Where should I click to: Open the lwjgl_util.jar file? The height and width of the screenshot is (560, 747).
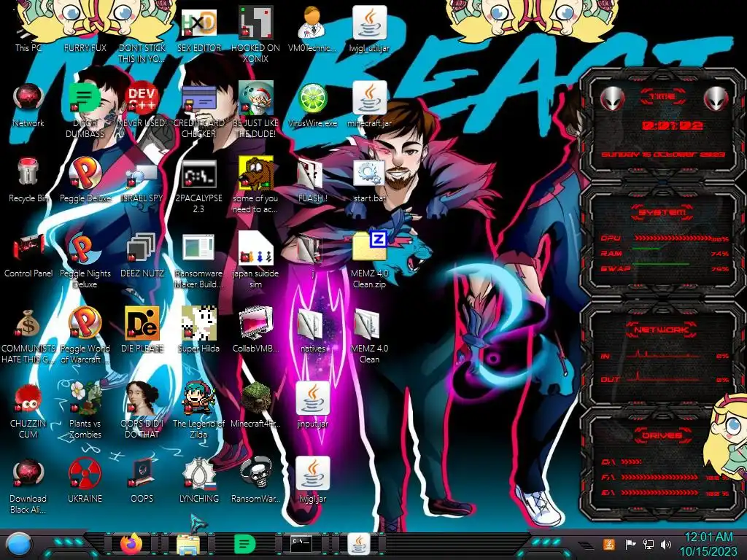pyautogui.click(x=369, y=23)
